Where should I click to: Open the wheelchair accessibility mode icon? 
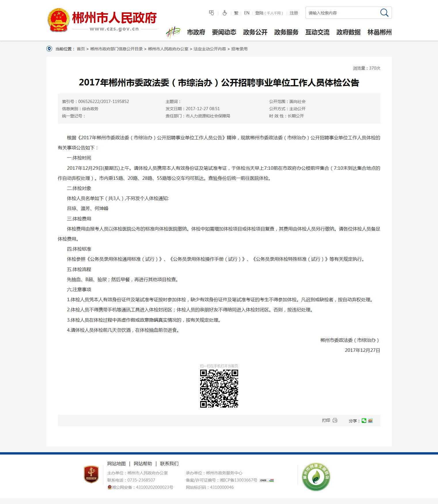click(225, 13)
